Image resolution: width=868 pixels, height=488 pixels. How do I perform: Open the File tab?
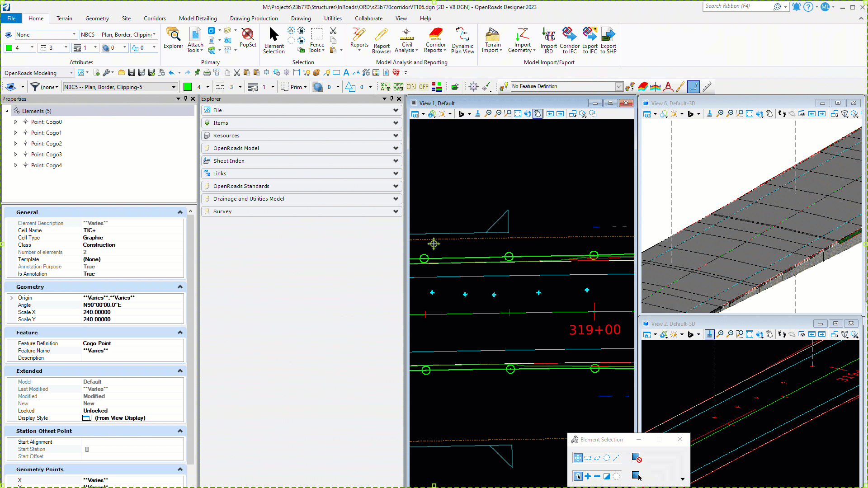[x=11, y=19]
